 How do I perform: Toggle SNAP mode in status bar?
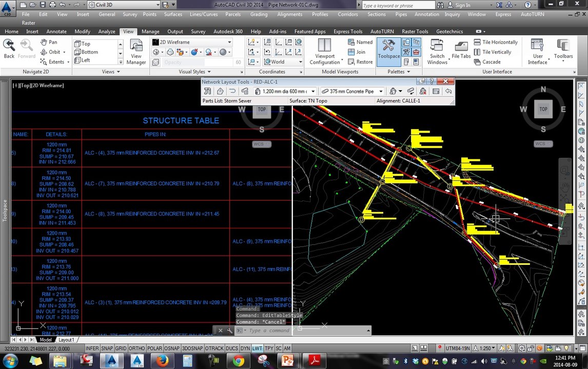[107, 348]
